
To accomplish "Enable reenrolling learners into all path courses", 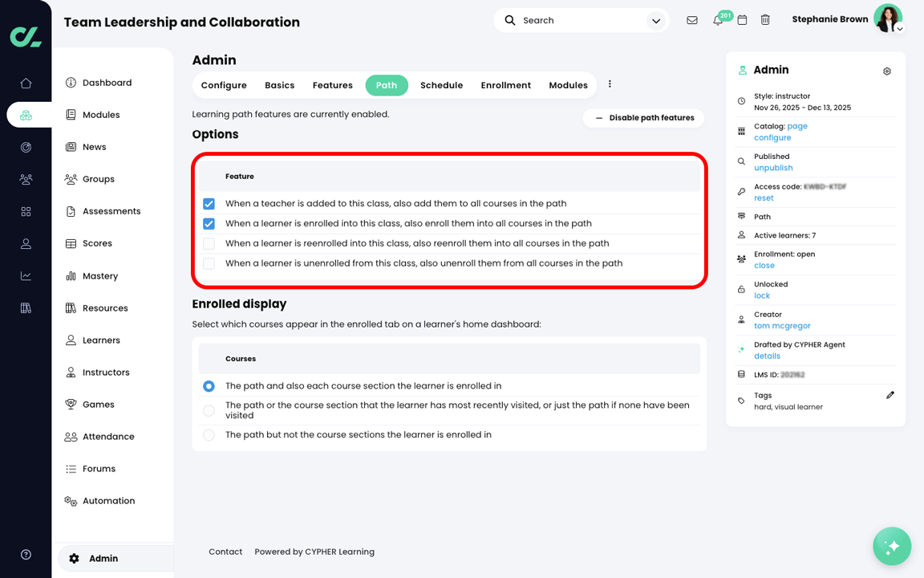I will (x=209, y=243).
